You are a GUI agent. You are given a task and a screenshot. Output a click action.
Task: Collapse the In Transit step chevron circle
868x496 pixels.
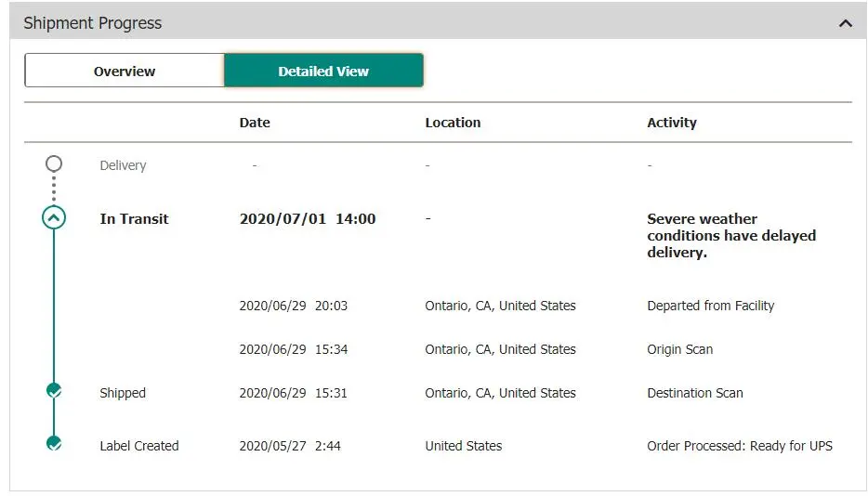click(54, 218)
